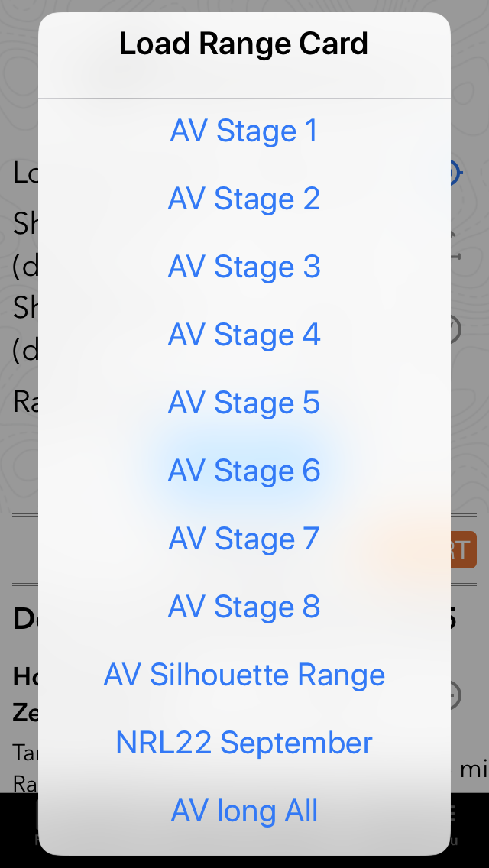Screen dimensions: 489x868
Task: Tap the Load Range Card title header
Action: tap(244, 44)
